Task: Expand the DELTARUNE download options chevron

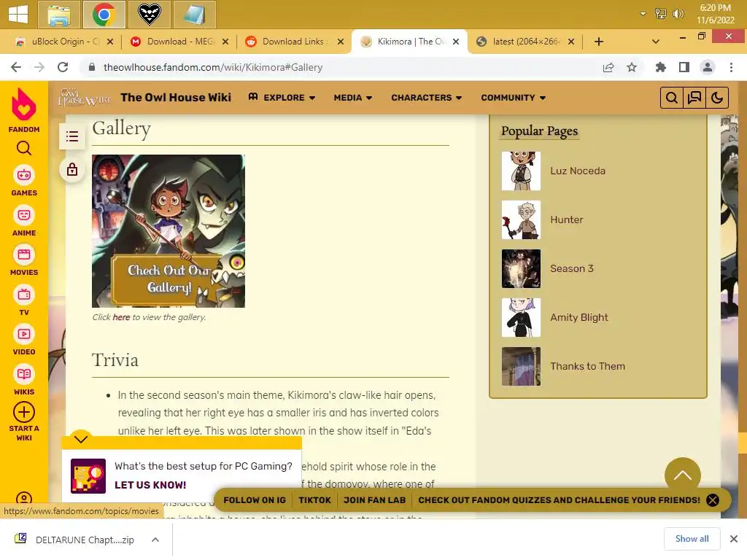Action: (x=155, y=540)
